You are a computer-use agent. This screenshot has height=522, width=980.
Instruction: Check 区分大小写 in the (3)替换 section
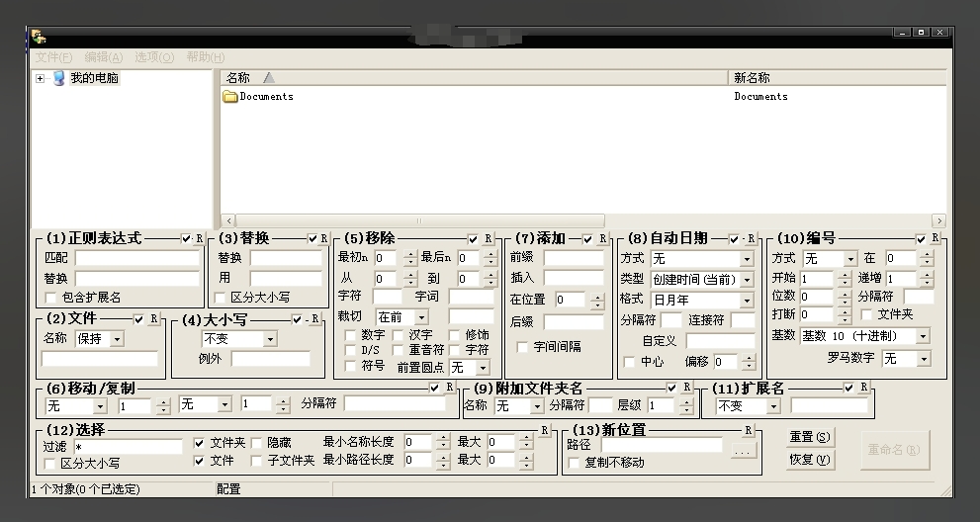click(x=220, y=298)
